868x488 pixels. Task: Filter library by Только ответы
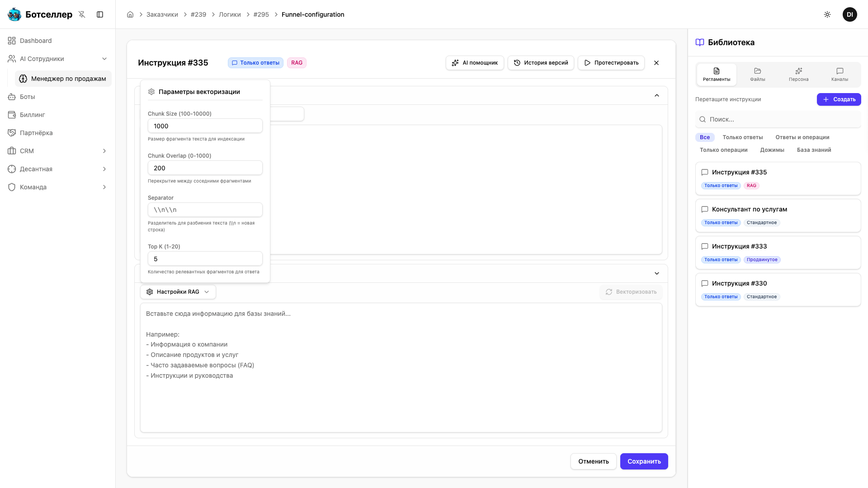click(742, 137)
